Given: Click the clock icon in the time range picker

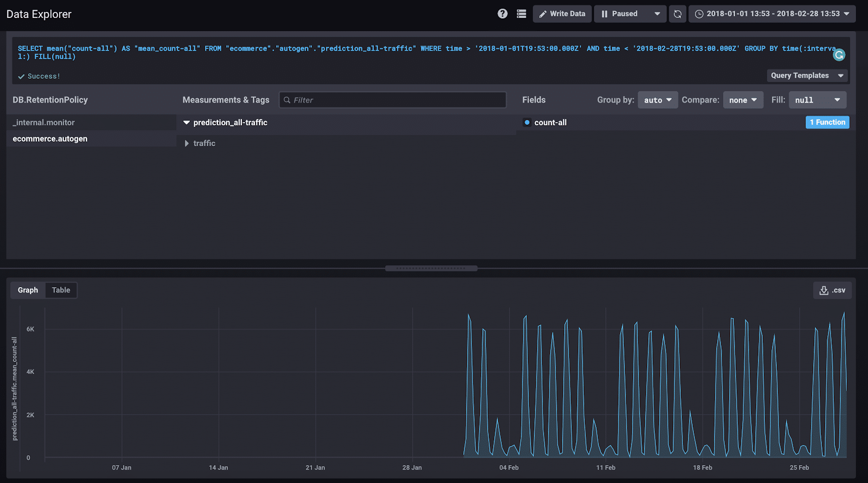Looking at the screenshot, I should pos(699,14).
